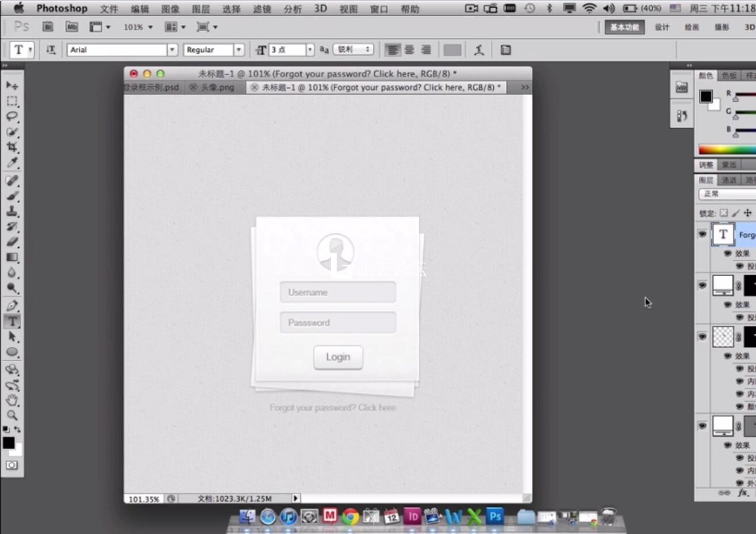Toggle lock transparent pixels in Layers panel
This screenshot has width=756, height=534.
(724, 213)
